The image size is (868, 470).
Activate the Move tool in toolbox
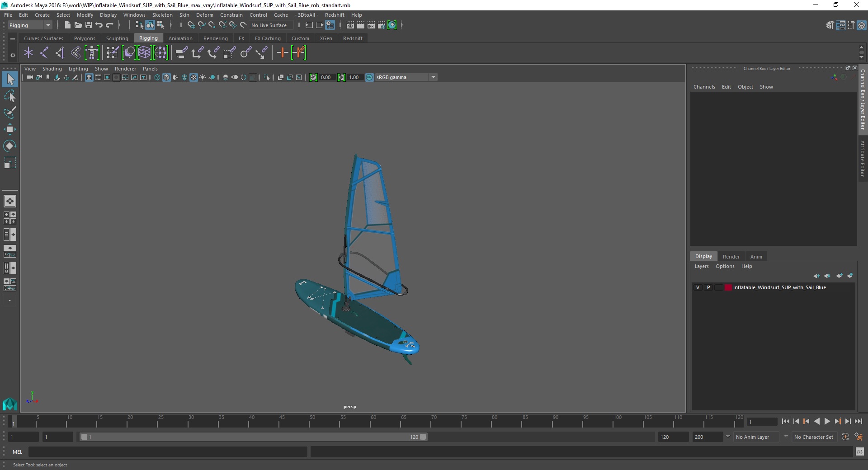[x=10, y=129]
